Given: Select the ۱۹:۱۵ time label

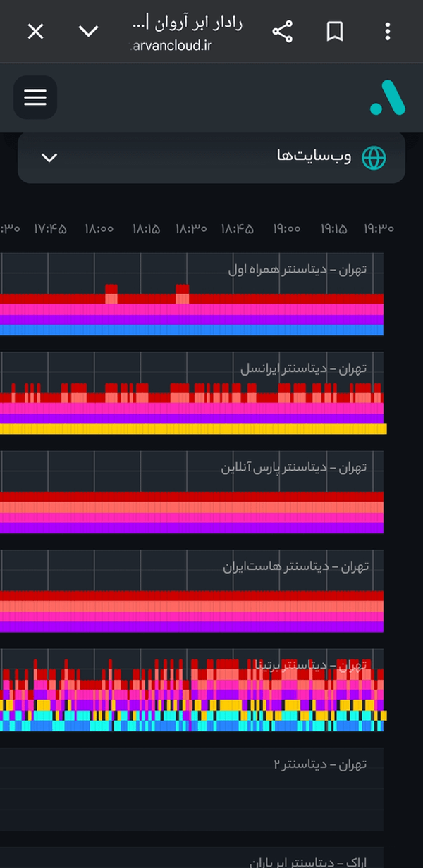Looking at the screenshot, I should pyautogui.click(x=334, y=228).
